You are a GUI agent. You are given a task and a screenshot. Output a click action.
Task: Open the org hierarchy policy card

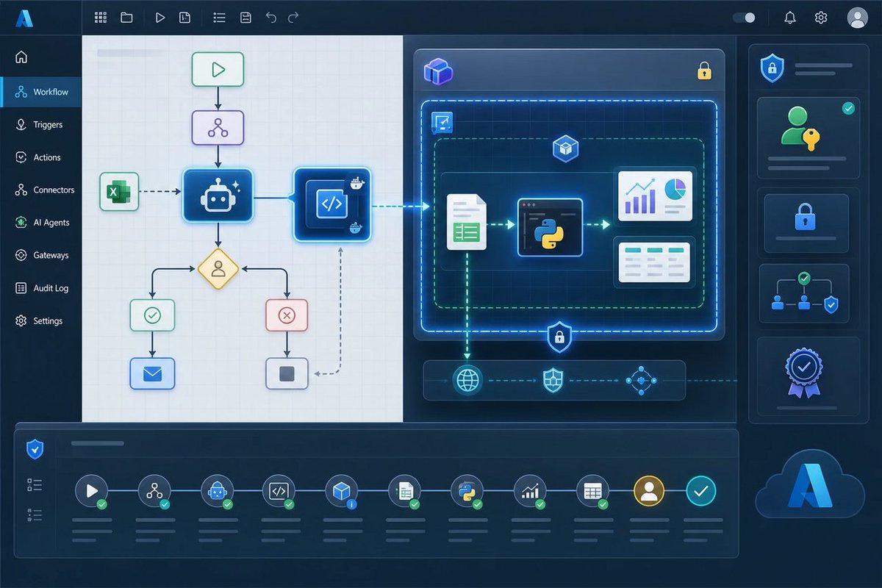(x=804, y=293)
